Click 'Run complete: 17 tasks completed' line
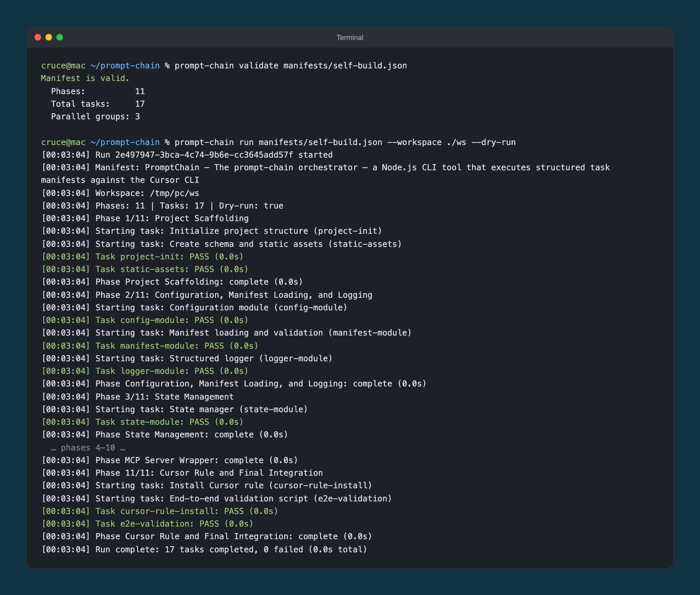 tap(204, 550)
